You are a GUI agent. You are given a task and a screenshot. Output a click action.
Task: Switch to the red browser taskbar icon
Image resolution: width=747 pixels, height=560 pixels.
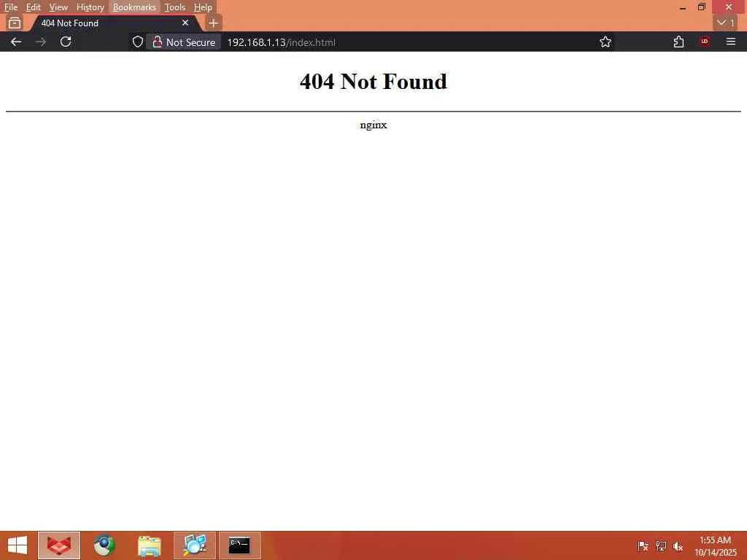click(59, 545)
